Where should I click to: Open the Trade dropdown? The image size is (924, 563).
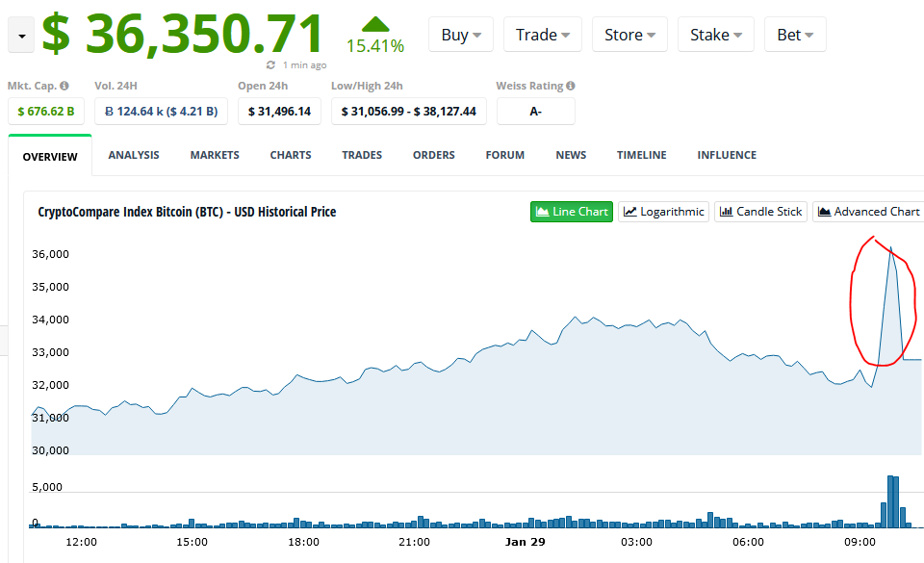543,35
